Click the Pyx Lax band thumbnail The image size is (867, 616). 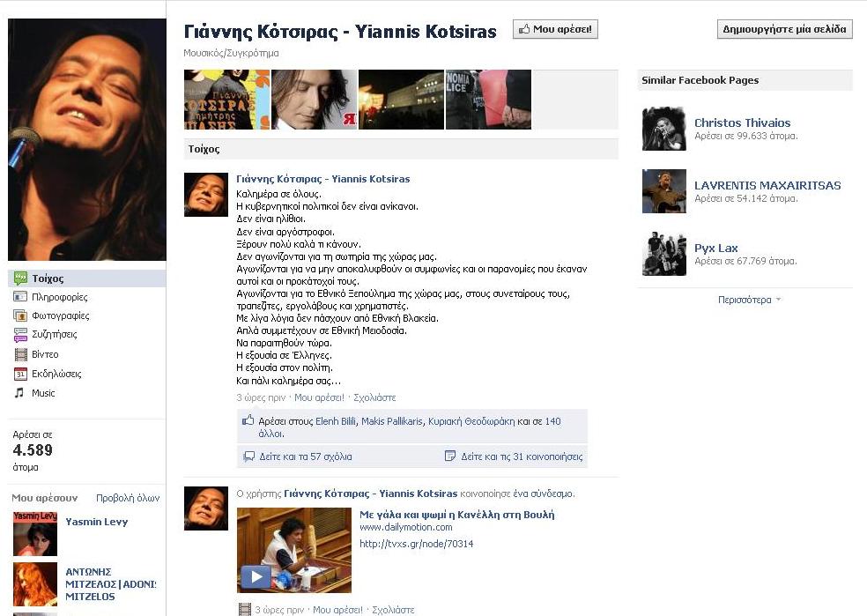coord(663,254)
